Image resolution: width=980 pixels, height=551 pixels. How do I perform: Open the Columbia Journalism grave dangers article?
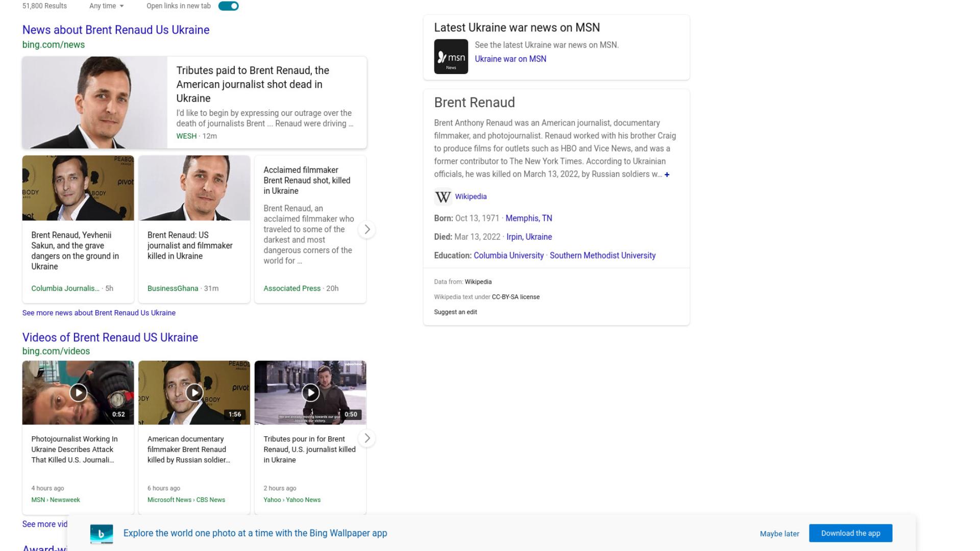pos(75,251)
